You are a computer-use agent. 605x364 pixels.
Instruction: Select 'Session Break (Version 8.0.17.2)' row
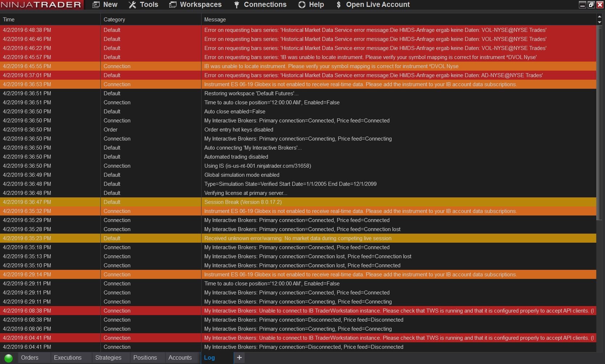click(298, 202)
